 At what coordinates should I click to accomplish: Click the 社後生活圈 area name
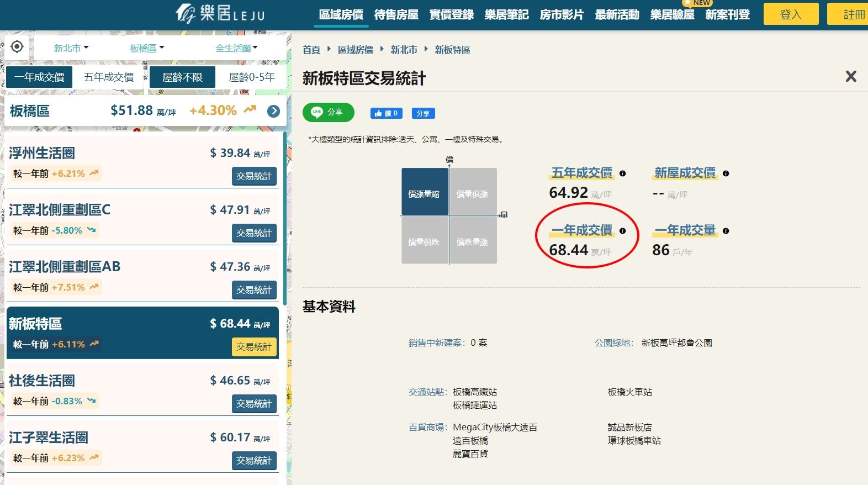point(42,381)
